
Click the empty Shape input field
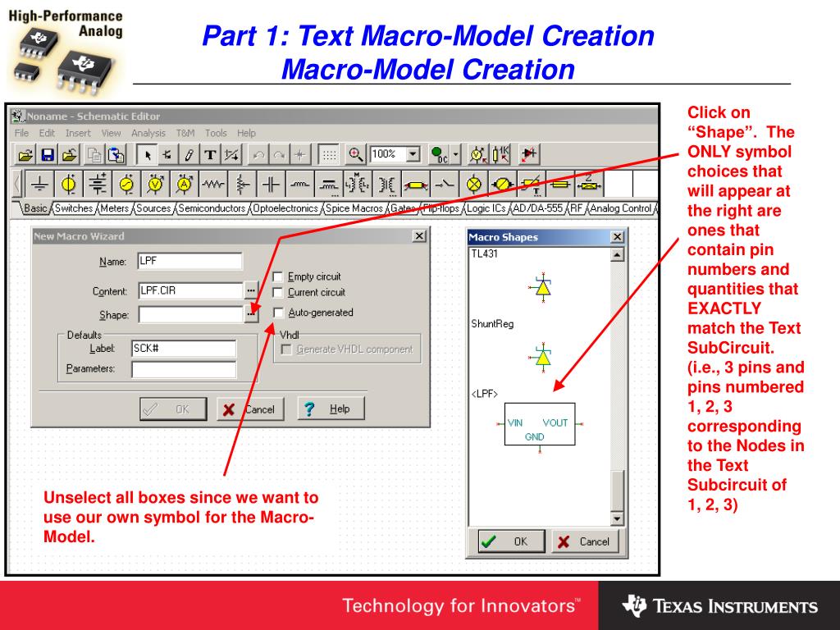click(x=190, y=314)
